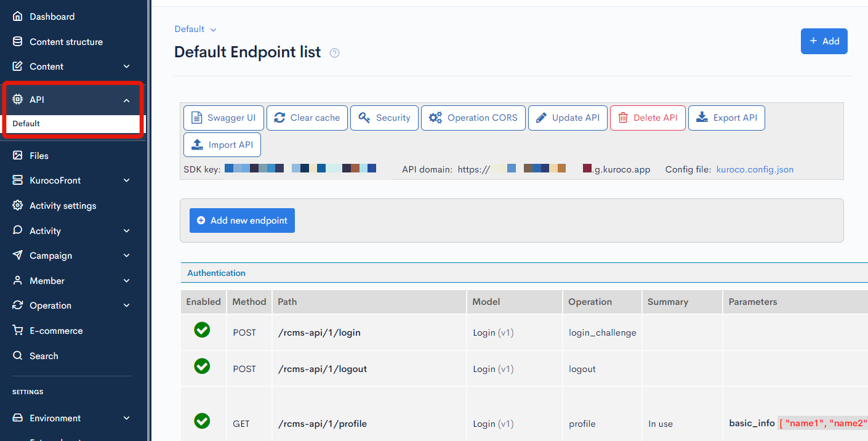Click the Login (v1) model in login row
The width and height of the screenshot is (868, 441).
click(x=493, y=333)
